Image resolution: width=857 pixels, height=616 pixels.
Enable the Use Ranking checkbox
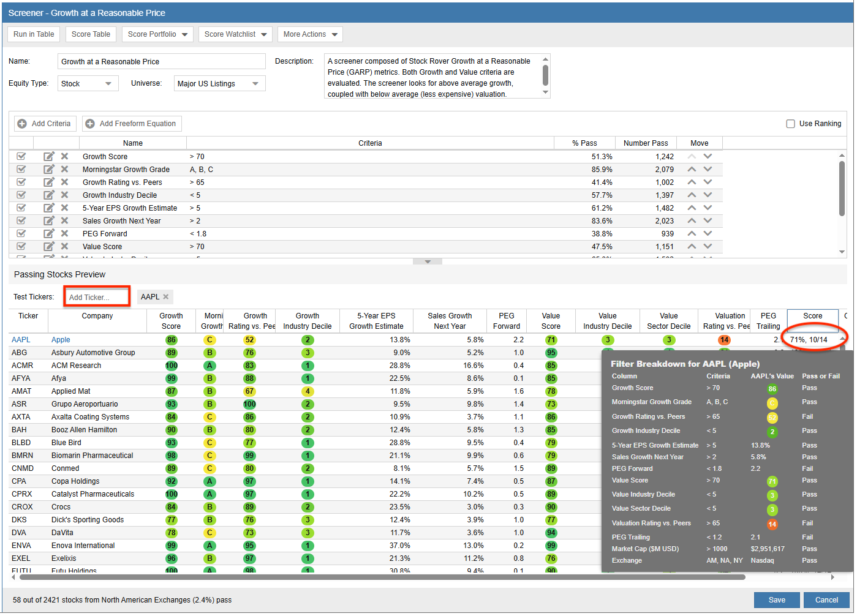pos(790,124)
